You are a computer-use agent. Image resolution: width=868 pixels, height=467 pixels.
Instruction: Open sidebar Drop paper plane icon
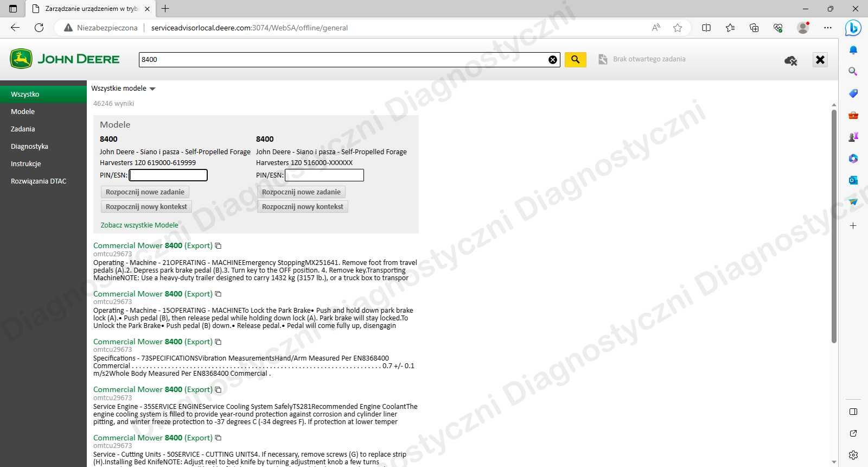click(853, 202)
